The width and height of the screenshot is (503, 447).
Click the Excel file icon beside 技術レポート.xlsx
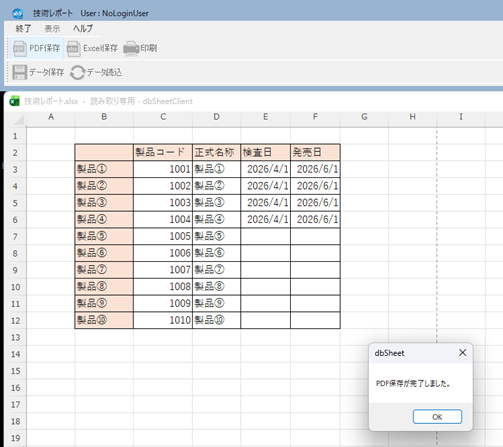coord(14,101)
